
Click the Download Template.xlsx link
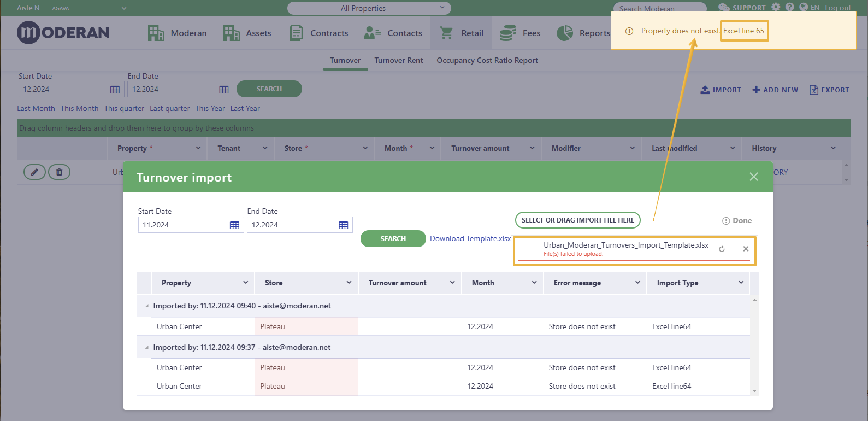click(x=470, y=239)
